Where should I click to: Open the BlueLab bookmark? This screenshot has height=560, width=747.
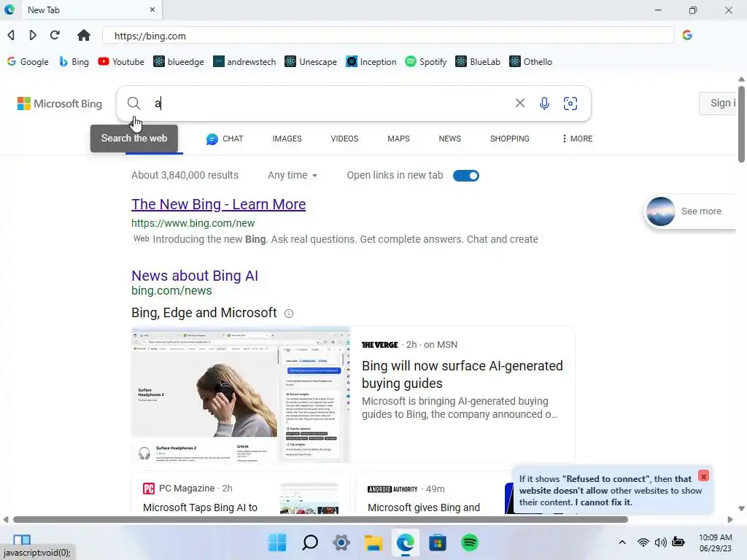[x=478, y=62]
